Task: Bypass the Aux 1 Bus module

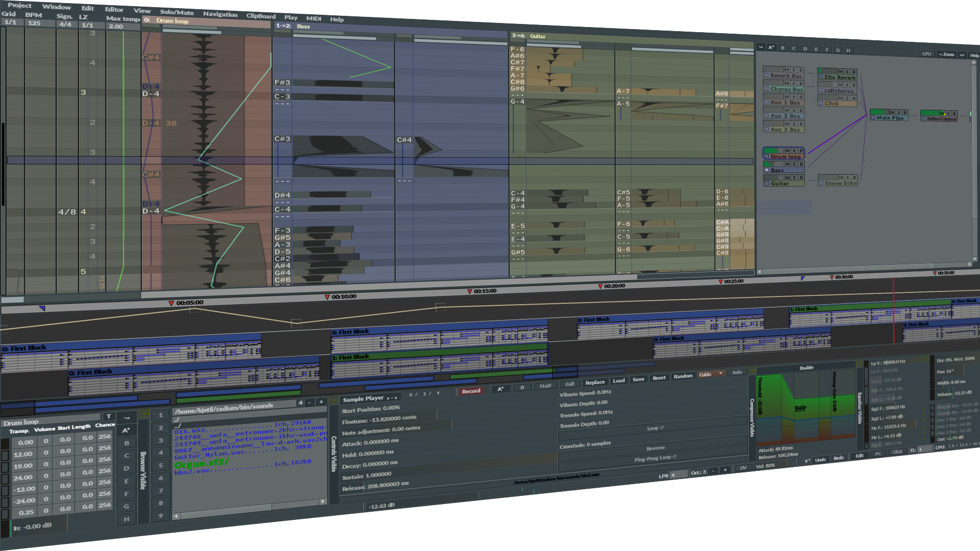Action: [x=801, y=97]
